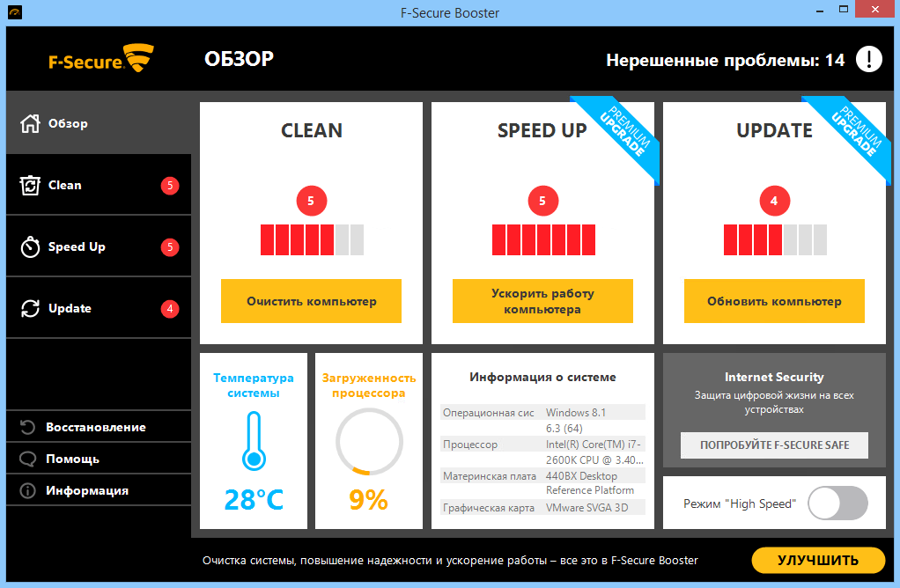
Task: Open the Помощь section
Action: [26, 458]
